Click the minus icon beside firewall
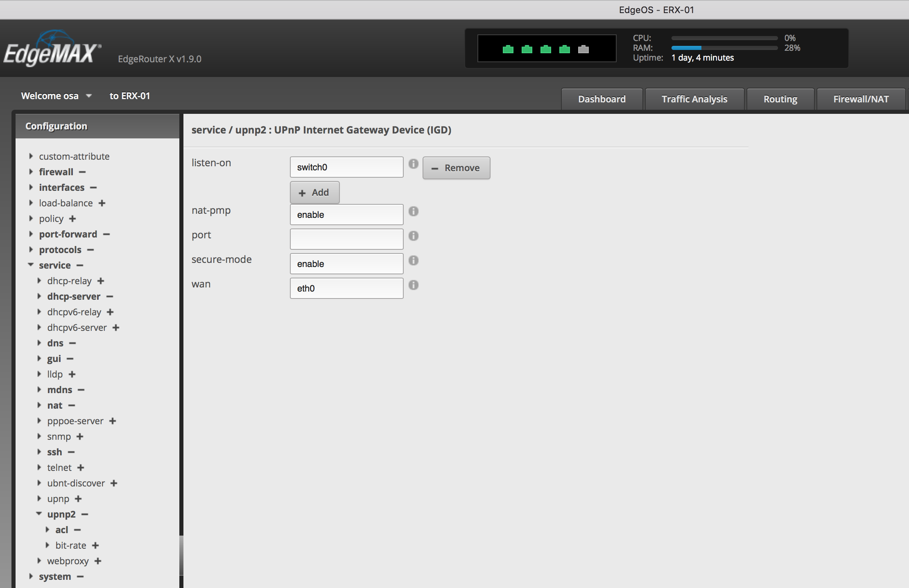The height and width of the screenshot is (588, 909). click(82, 172)
